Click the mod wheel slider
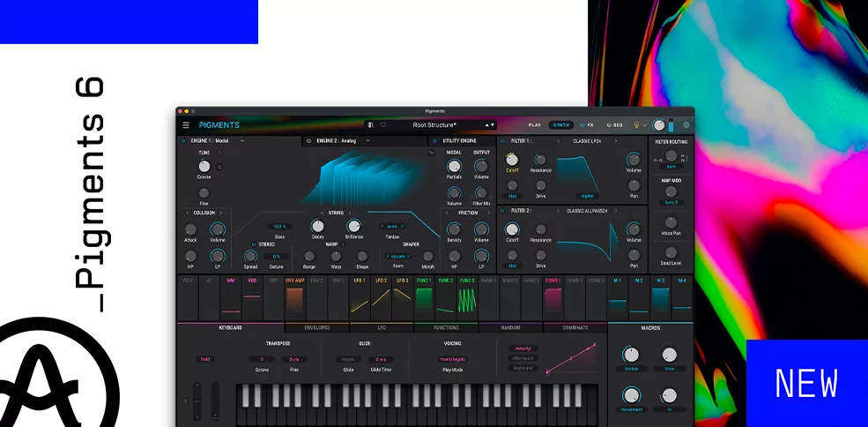This screenshot has height=427, width=868. click(215, 401)
